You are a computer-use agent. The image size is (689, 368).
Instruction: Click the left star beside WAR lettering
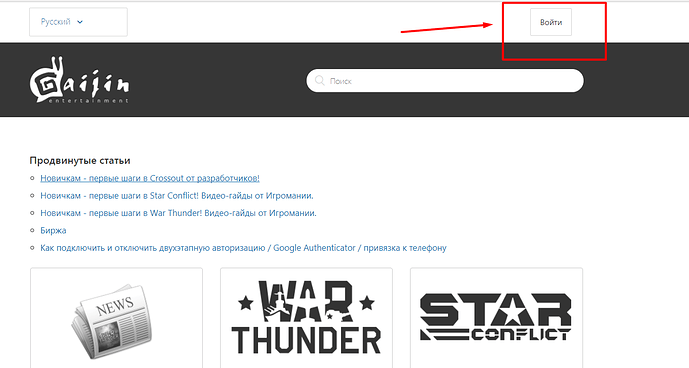point(246,302)
